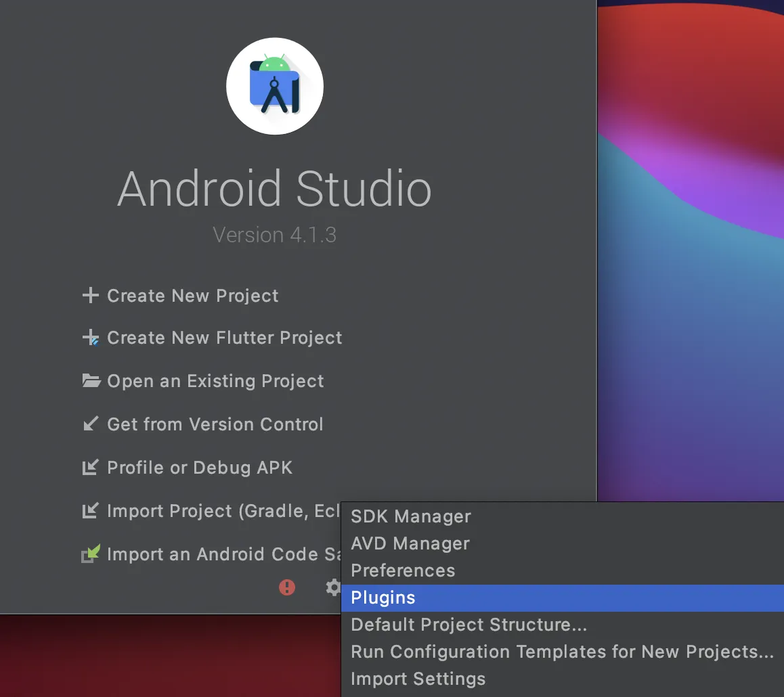Viewport: 784px width, 697px height.
Task: Click the import icon beside Profile or Debug APK
Action: pos(91,467)
